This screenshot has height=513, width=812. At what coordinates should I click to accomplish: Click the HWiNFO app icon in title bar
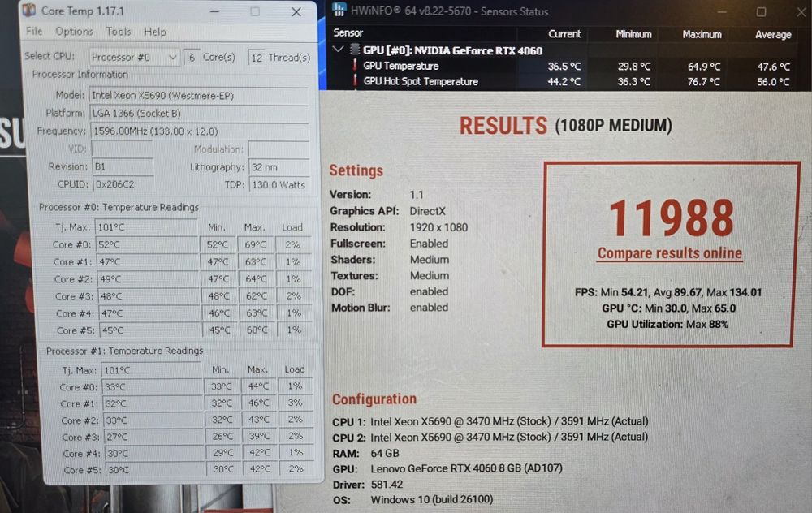339,10
